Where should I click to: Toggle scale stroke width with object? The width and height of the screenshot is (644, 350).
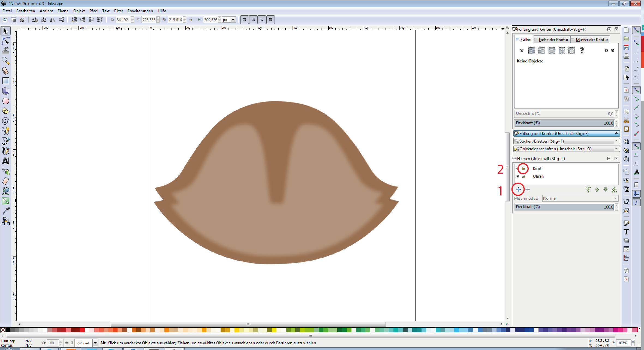click(245, 20)
